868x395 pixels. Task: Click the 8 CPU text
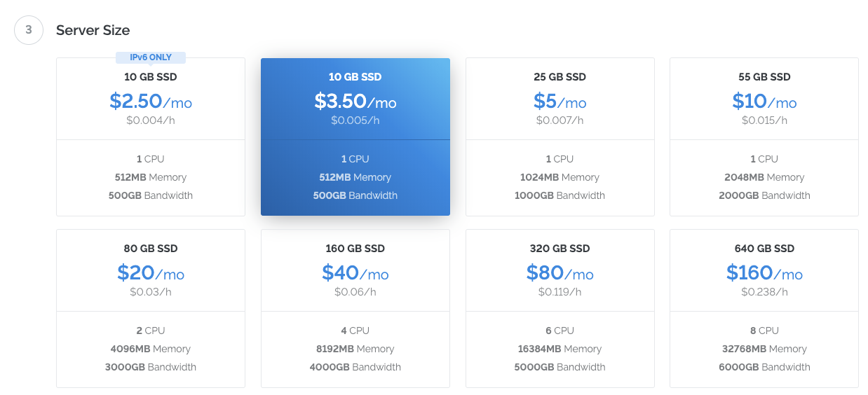point(764,331)
